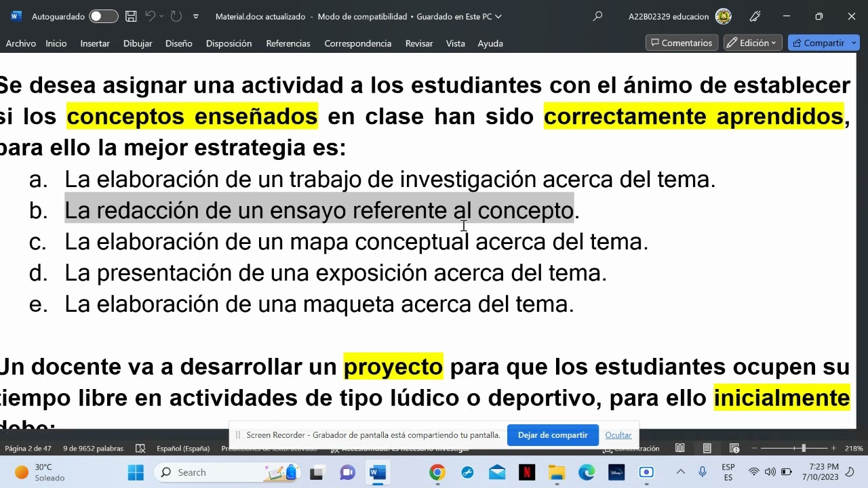Click the zoom slider handle
The width and height of the screenshot is (868, 488).
coord(804,449)
